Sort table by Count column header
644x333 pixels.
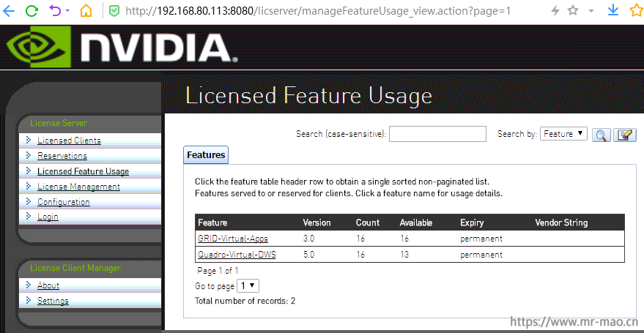[368, 222]
